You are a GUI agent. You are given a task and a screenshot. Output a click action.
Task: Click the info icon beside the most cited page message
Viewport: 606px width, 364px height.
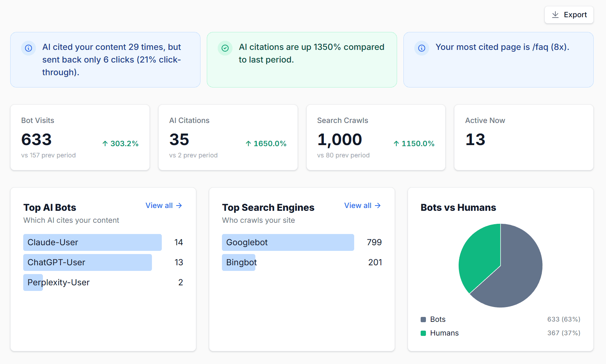click(422, 48)
